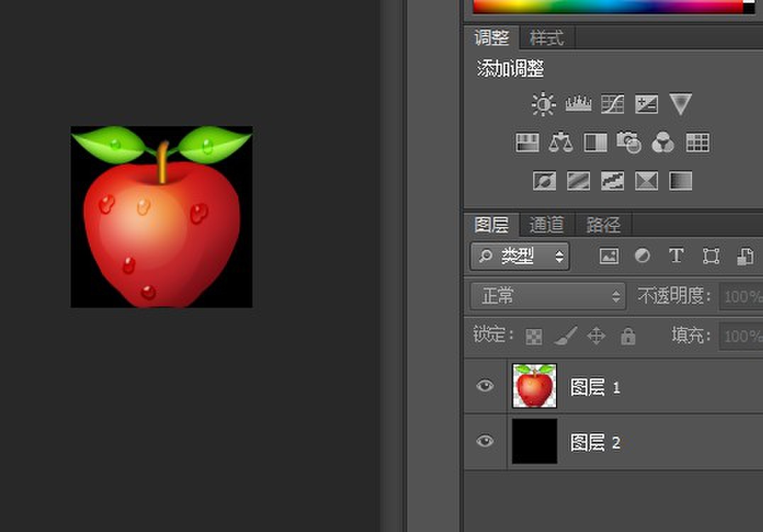The image size is (763, 532).
Task: Switch to the 样式 tab
Action: coord(547,38)
